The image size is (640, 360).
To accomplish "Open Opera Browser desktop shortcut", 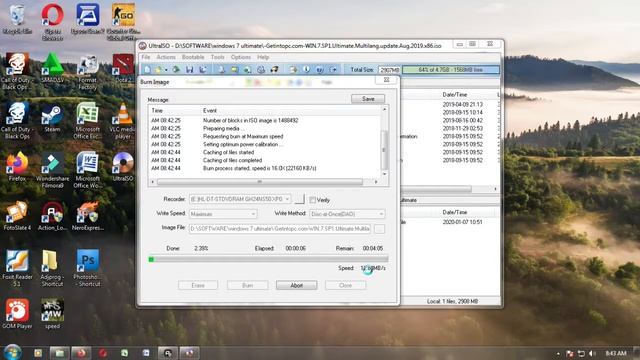I will 52,22.
